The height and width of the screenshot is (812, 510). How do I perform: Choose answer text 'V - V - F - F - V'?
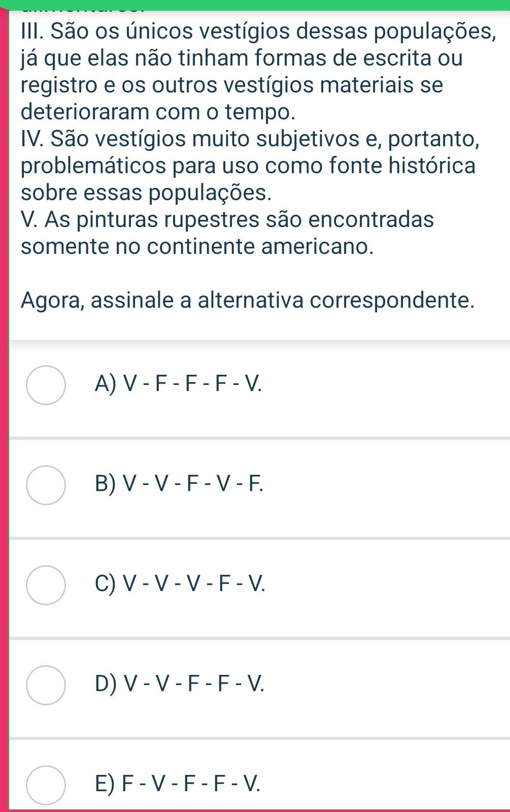(193, 686)
